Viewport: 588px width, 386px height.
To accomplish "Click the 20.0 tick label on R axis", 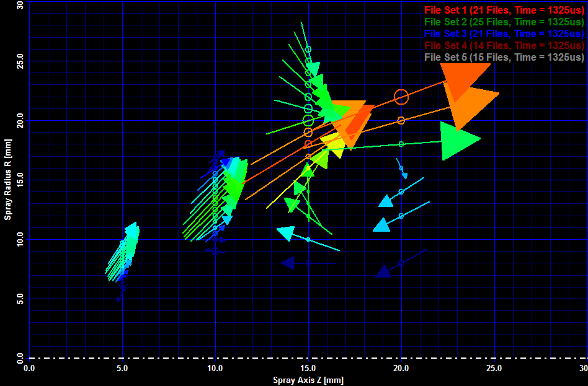I will 20,121.
